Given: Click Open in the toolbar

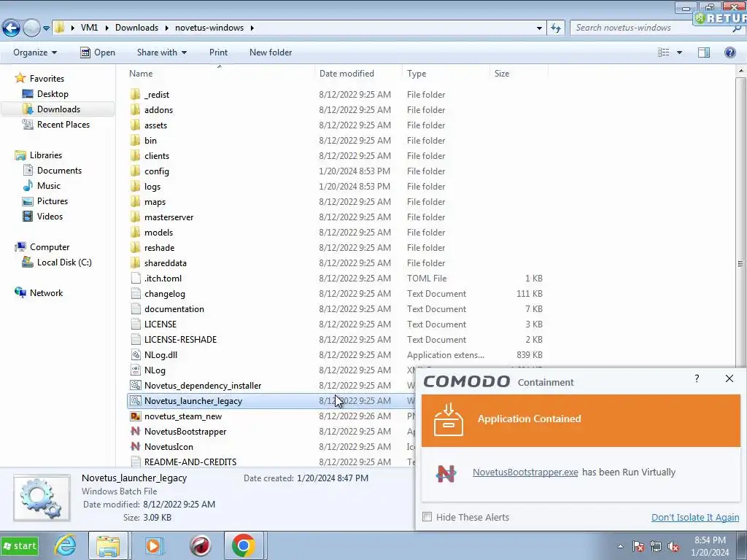Looking at the screenshot, I should 98,52.
